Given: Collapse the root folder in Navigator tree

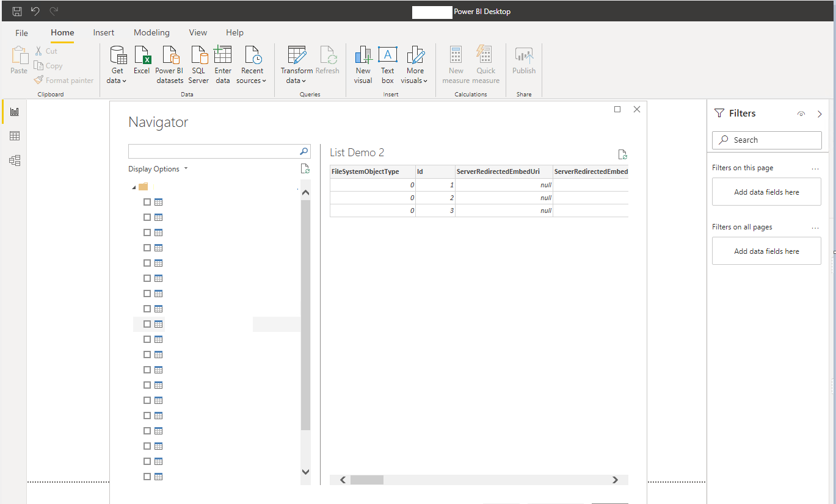Looking at the screenshot, I should (x=134, y=187).
